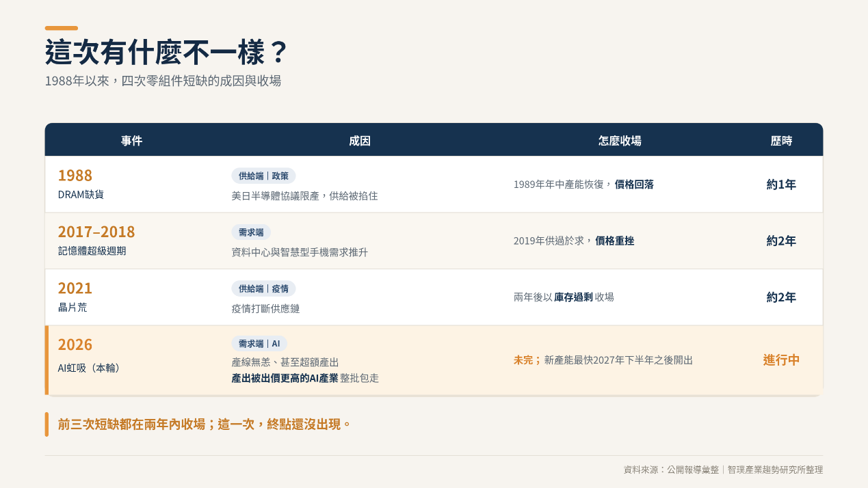Click the text 2019年供過於求，價格重挫
The width and height of the screenshot is (868, 488).
pyautogui.click(x=574, y=241)
